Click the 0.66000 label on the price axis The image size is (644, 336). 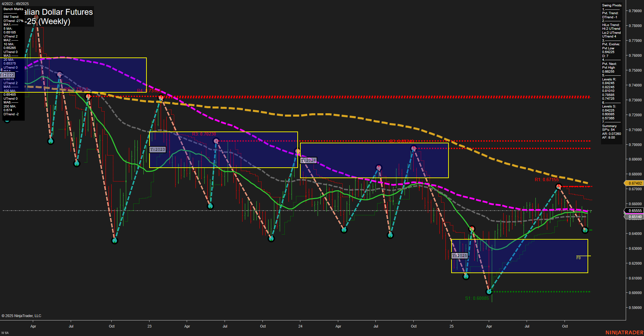[635, 204]
